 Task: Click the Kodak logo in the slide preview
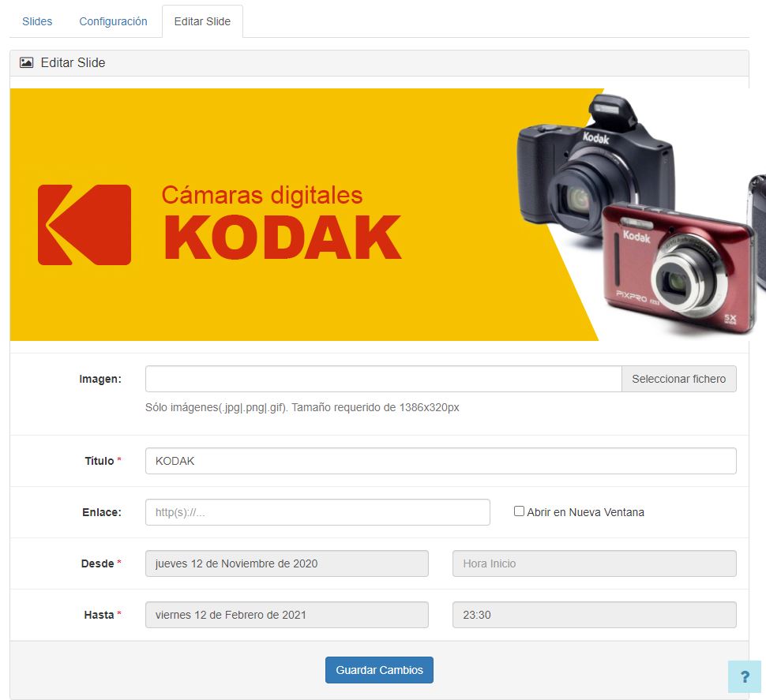[83, 224]
